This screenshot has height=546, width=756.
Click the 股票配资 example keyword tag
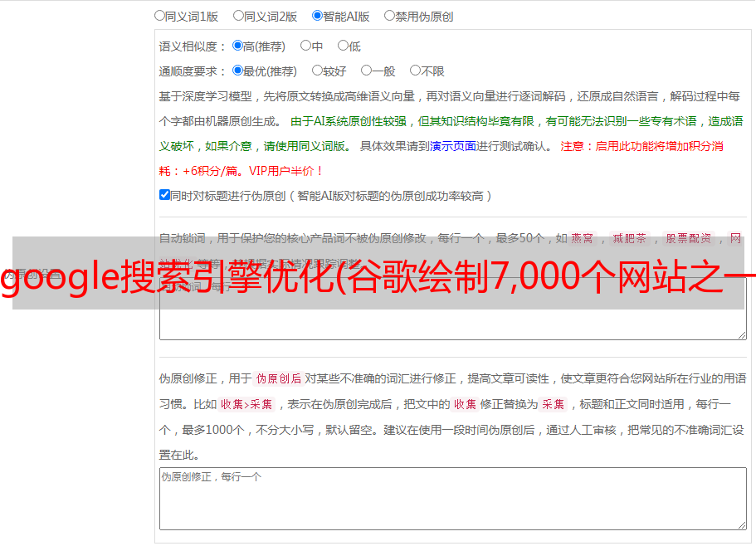[x=689, y=238]
